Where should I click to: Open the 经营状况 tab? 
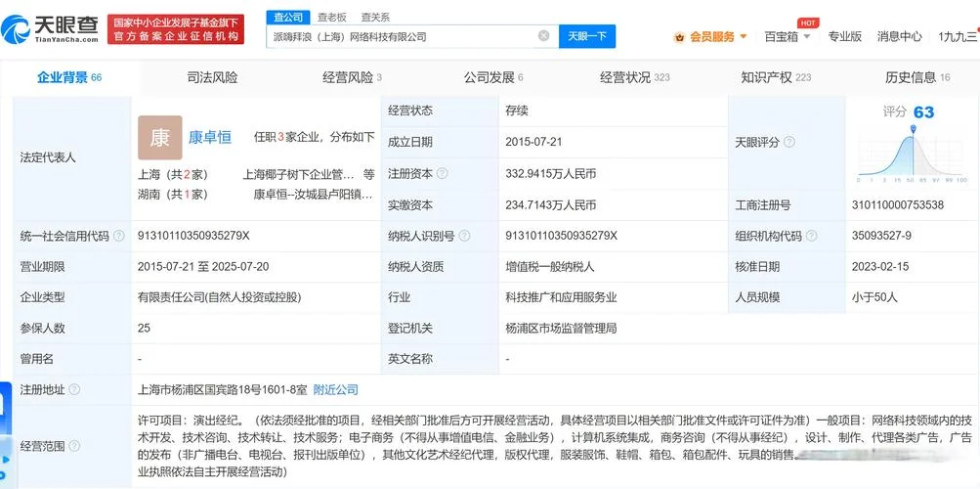pyautogui.click(x=635, y=77)
